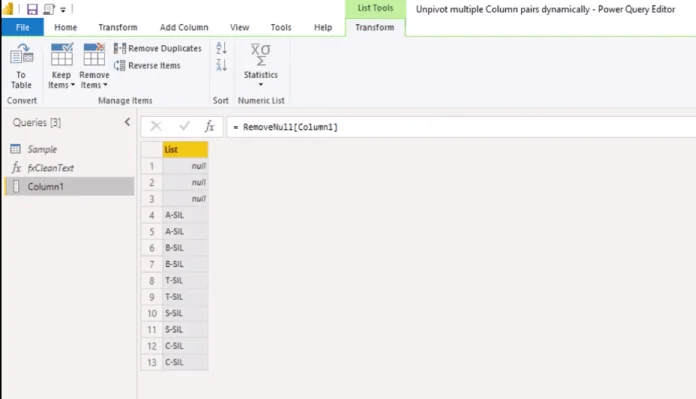Select T-SIL in row 8
696x399 pixels.
pos(185,280)
